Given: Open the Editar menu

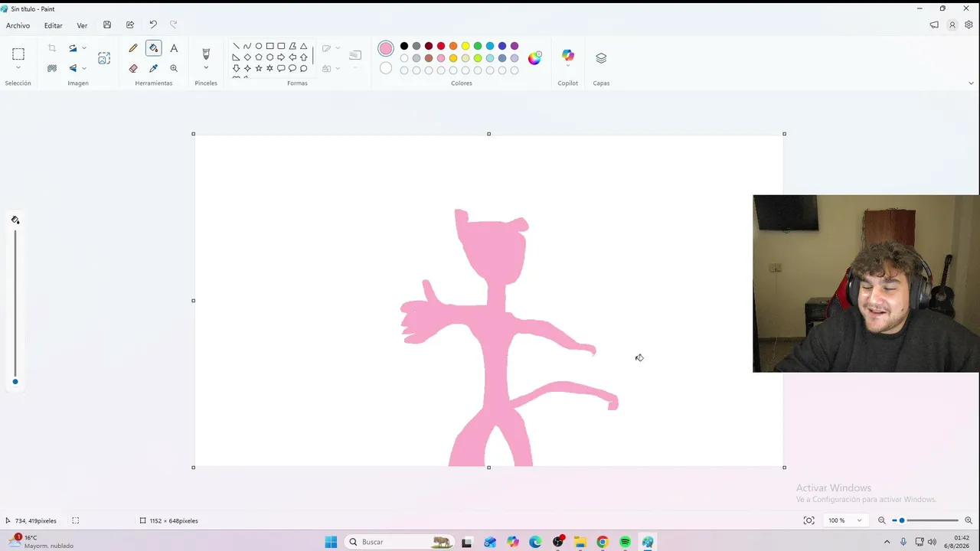Looking at the screenshot, I should (54, 25).
